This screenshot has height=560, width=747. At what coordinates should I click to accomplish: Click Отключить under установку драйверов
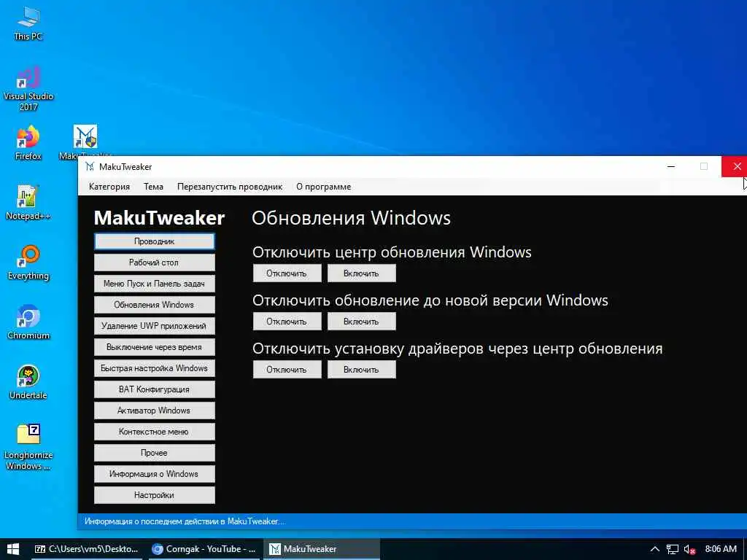(287, 370)
